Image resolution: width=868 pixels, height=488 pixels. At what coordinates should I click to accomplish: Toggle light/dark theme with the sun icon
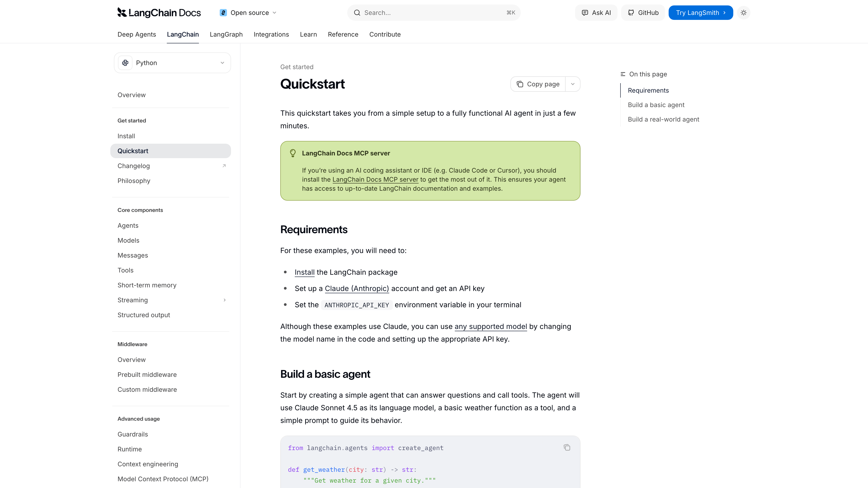743,12
